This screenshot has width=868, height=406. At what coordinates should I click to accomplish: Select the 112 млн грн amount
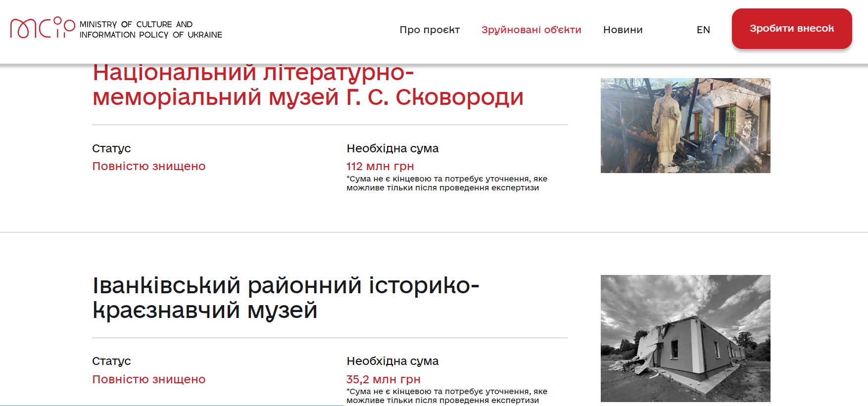(x=380, y=166)
